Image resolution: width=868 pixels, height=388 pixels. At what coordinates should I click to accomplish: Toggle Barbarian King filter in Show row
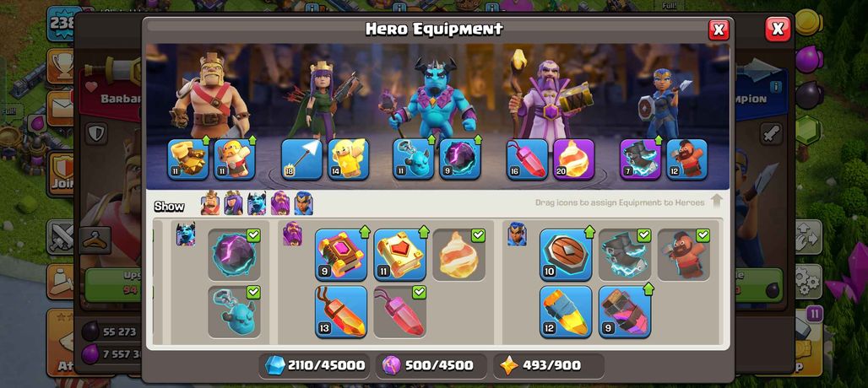209,203
